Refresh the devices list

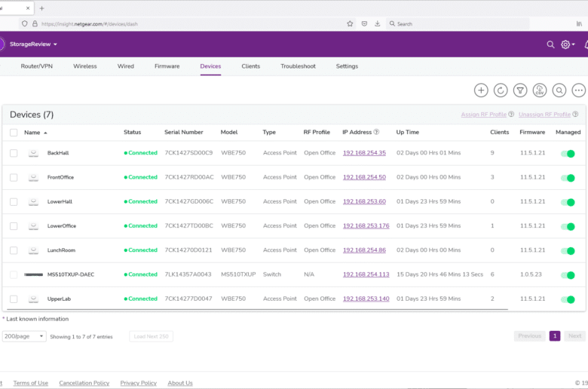(x=501, y=90)
